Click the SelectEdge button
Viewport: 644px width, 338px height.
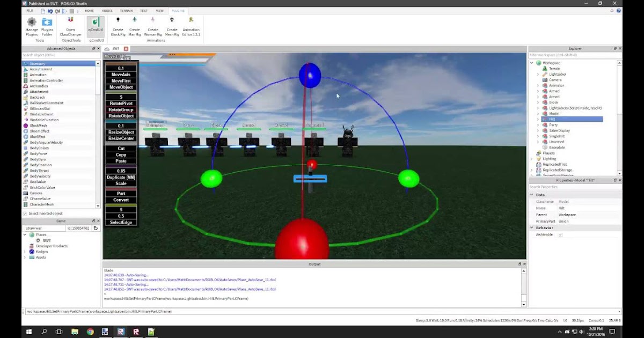[x=121, y=222]
